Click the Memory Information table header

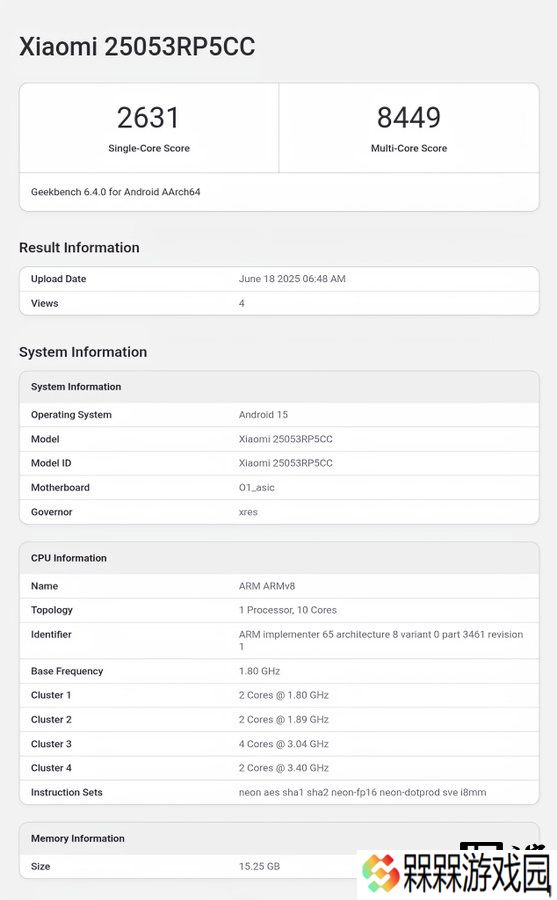coord(78,839)
